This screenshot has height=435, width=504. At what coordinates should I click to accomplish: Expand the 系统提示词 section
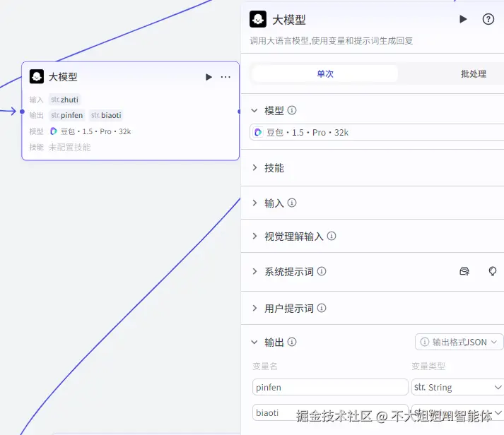pyautogui.click(x=254, y=272)
